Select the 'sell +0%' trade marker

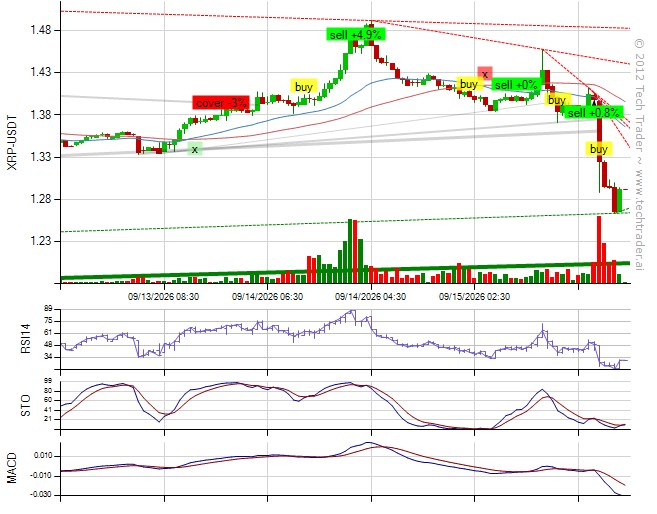(x=515, y=85)
